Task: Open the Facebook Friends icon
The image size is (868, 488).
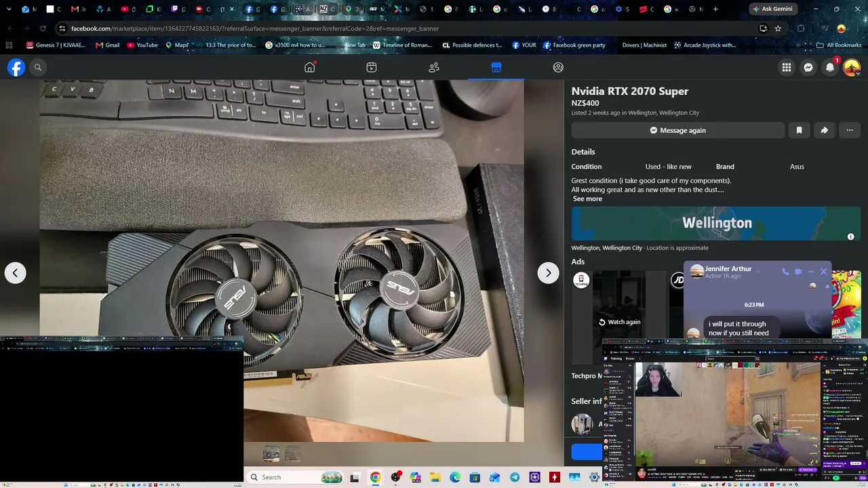Action: point(434,67)
